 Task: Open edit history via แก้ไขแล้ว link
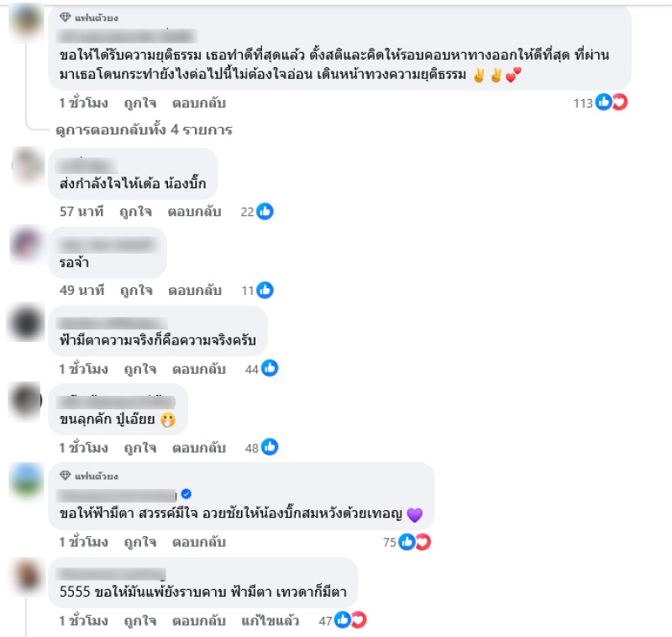pos(270,621)
